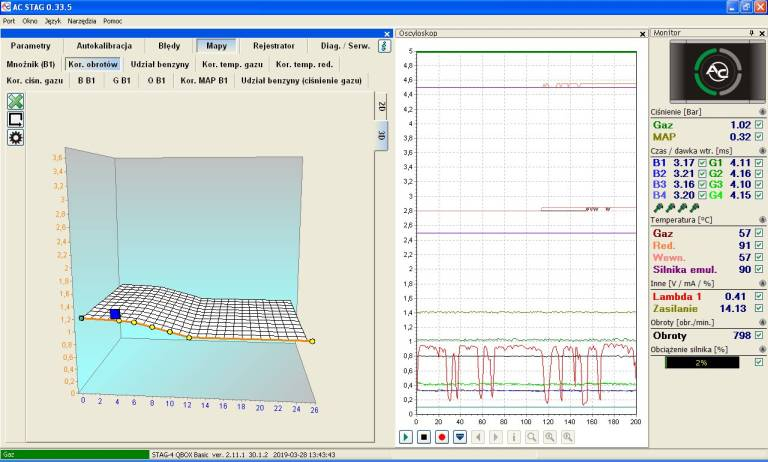Toggle MAP pressure checkbox
Screen dimensions: 768x462
click(x=759, y=137)
